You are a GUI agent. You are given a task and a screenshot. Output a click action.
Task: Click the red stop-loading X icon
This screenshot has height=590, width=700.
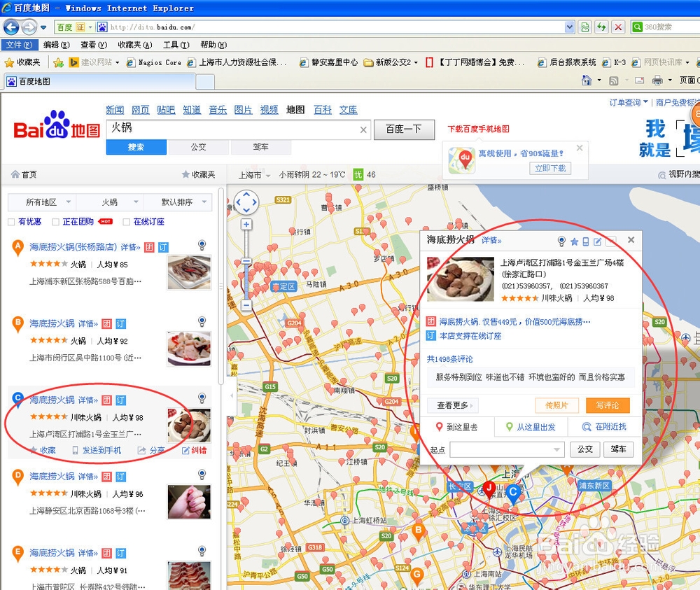tap(618, 27)
